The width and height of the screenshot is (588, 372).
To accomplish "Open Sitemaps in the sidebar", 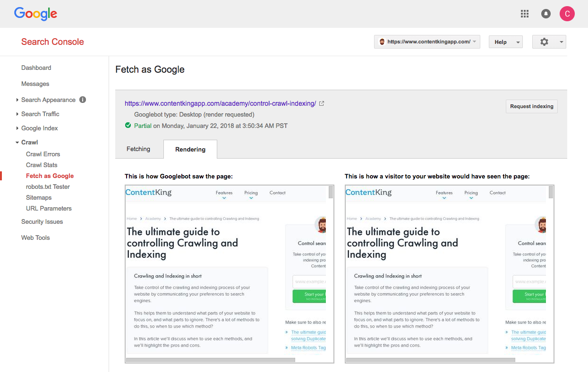I will coord(39,197).
